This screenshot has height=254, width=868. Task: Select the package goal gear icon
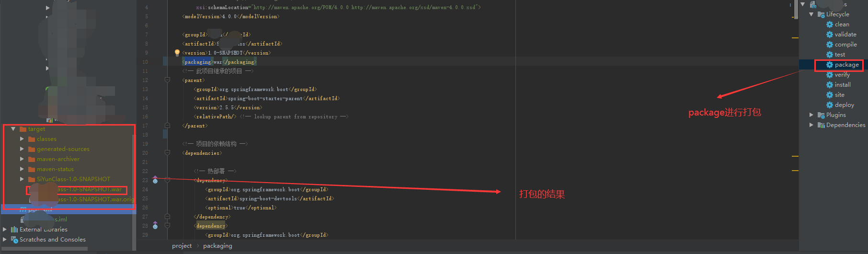(x=830, y=65)
